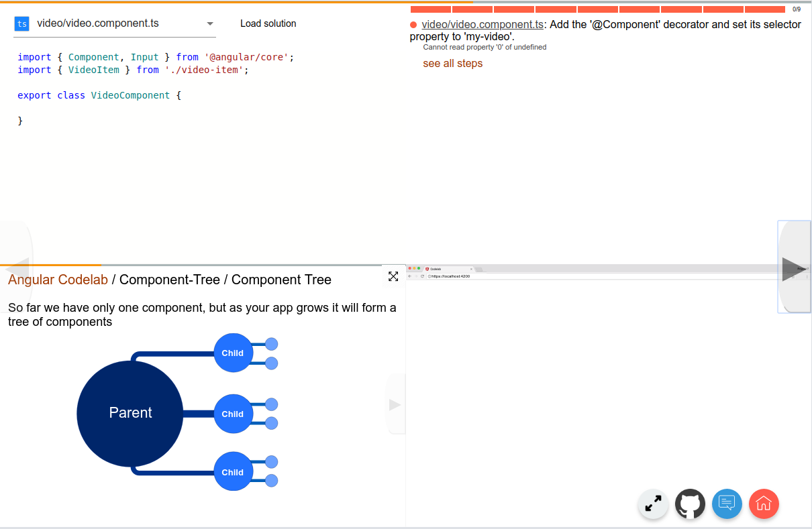This screenshot has width=812, height=529.
Task: Click the import line for '@angular/core'
Action: pyautogui.click(x=156, y=57)
